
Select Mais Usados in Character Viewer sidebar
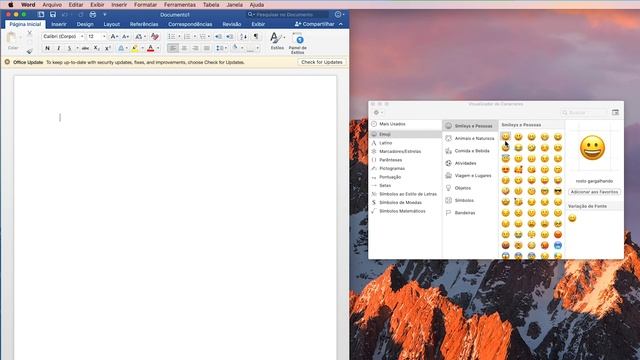coord(405,124)
